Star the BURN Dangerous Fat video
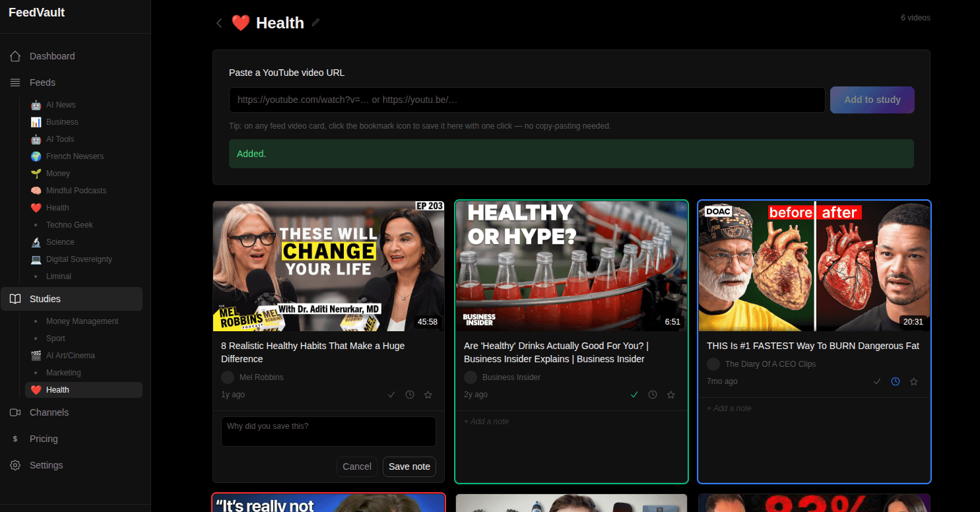980x512 pixels. 914,381
